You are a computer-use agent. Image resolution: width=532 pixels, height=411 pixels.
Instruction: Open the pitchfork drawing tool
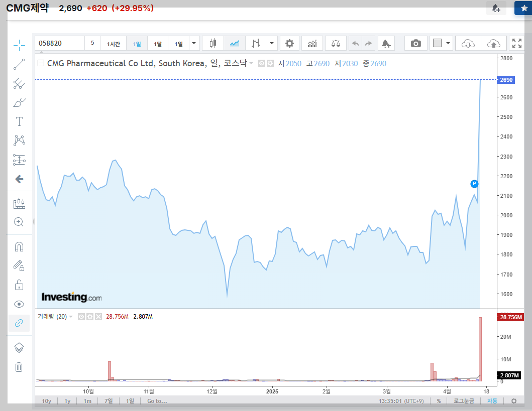pyautogui.click(x=19, y=83)
